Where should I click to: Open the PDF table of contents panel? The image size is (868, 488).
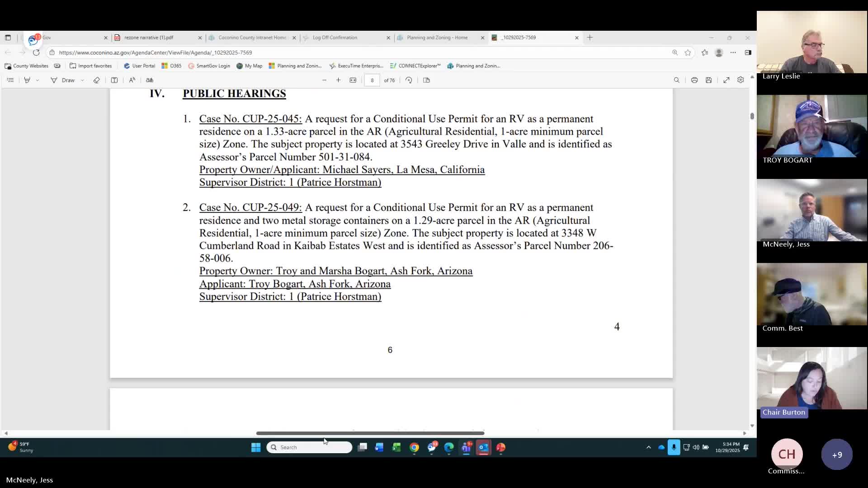pyautogui.click(x=10, y=80)
